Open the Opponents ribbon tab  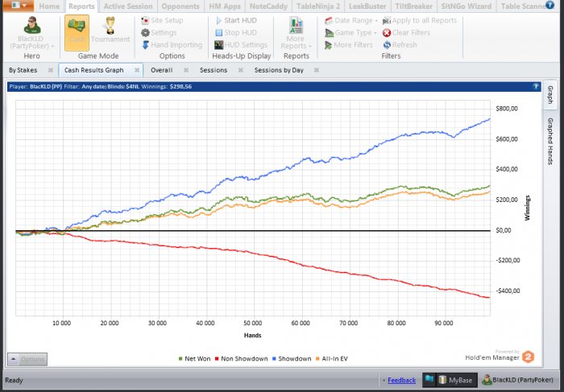coord(180,6)
